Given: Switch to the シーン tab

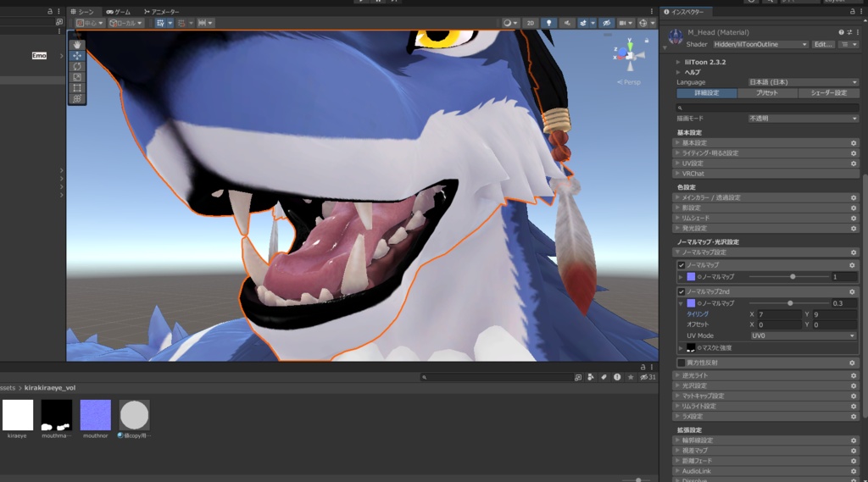Looking at the screenshot, I should (x=82, y=12).
